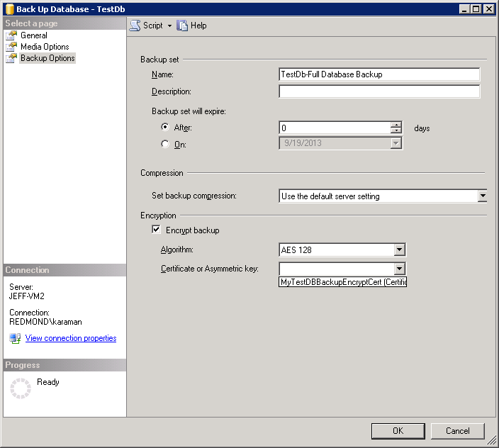Click the Ready progress spinner icon

21,388
